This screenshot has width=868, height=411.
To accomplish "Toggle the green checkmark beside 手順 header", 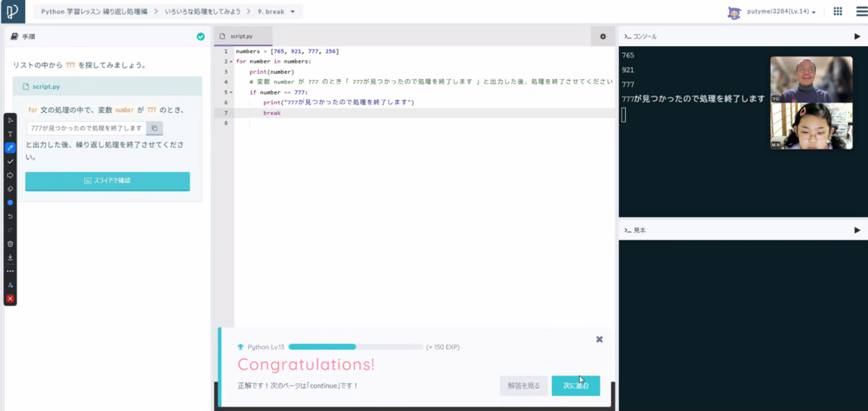I will (x=201, y=36).
